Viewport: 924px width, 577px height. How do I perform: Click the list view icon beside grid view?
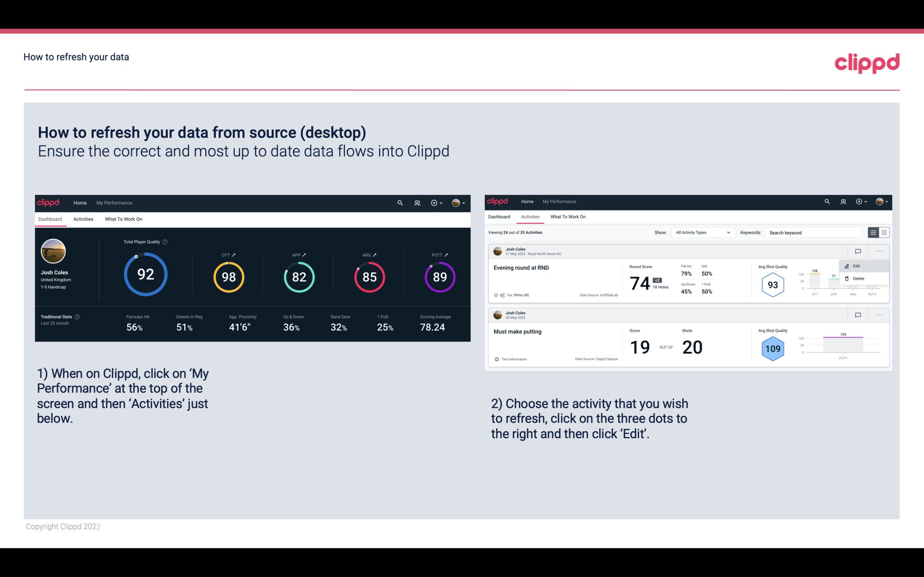874,233
